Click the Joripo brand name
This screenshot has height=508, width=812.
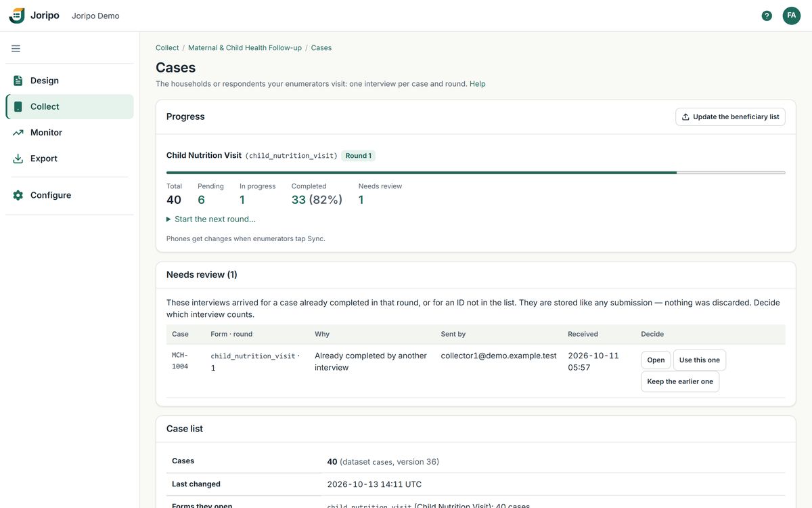pos(45,16)
